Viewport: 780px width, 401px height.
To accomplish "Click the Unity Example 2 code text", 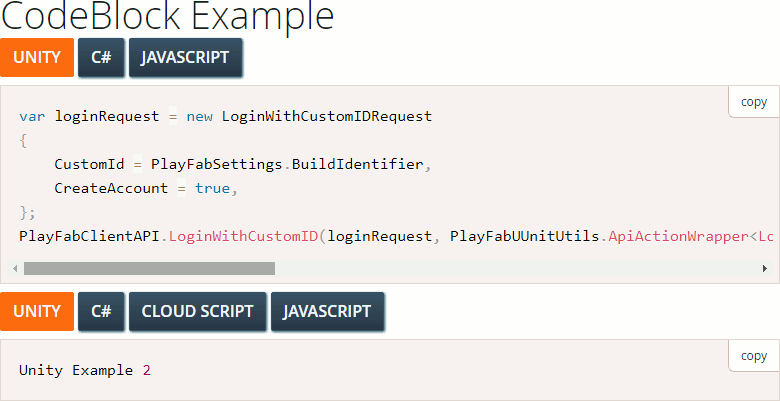I will [x=85, y=371].
